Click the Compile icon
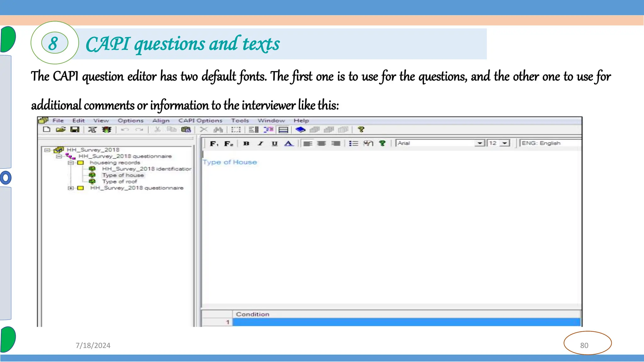 [x=92, y=129]
